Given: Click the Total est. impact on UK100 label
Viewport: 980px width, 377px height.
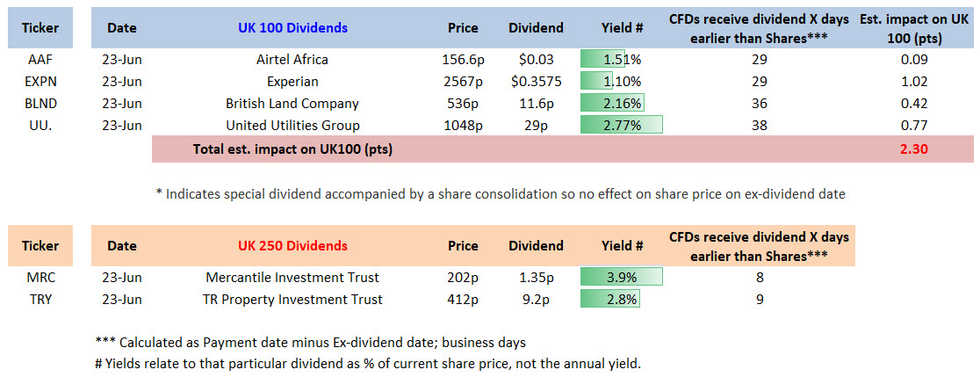Looking at the screenshot, I should pos(292,149).
